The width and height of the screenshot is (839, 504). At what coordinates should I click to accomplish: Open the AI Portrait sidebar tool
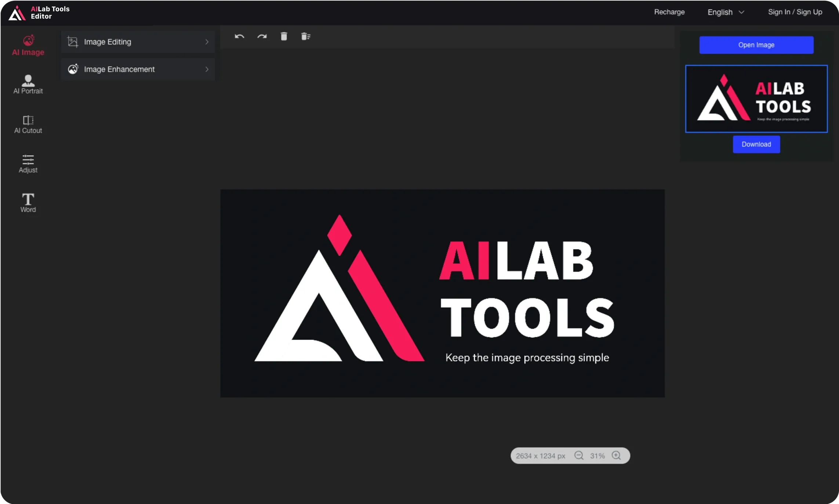click(x=28, y=84)
